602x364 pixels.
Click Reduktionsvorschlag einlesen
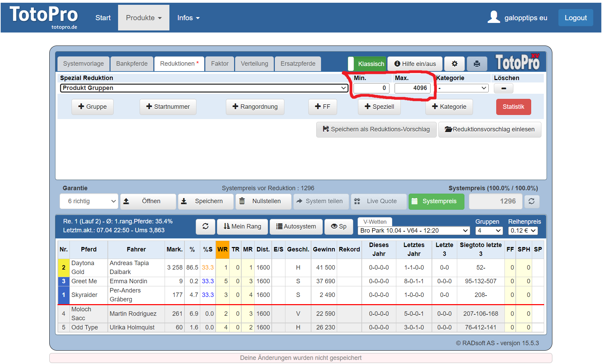tap(490, 129)
